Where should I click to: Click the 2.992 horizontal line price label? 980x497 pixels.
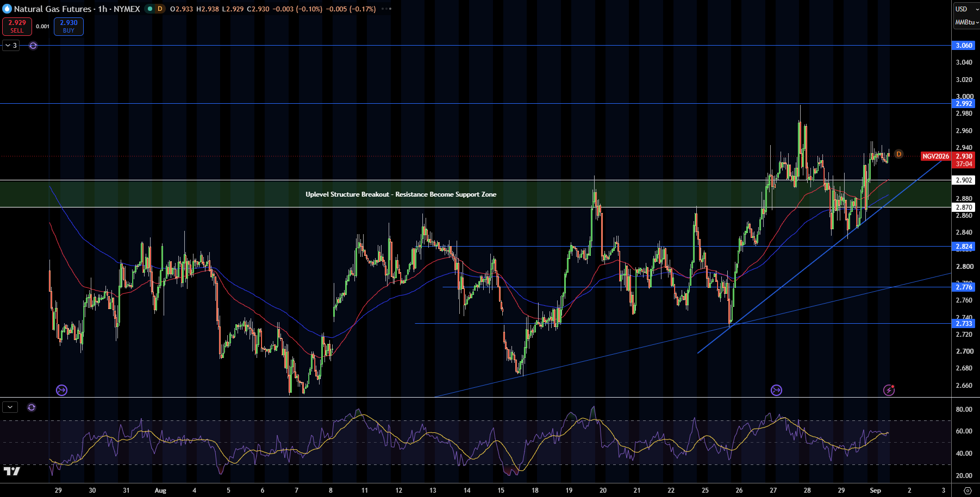click(964, 104)
